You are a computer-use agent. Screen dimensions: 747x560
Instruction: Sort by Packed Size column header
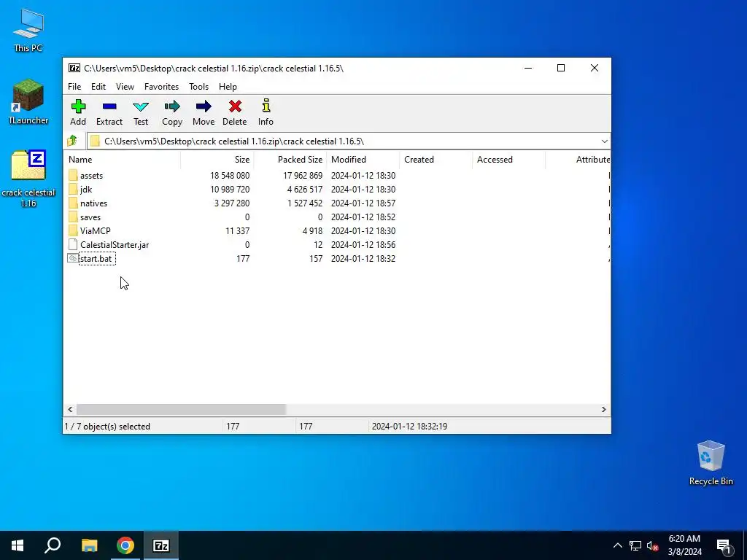click(290, 160)
